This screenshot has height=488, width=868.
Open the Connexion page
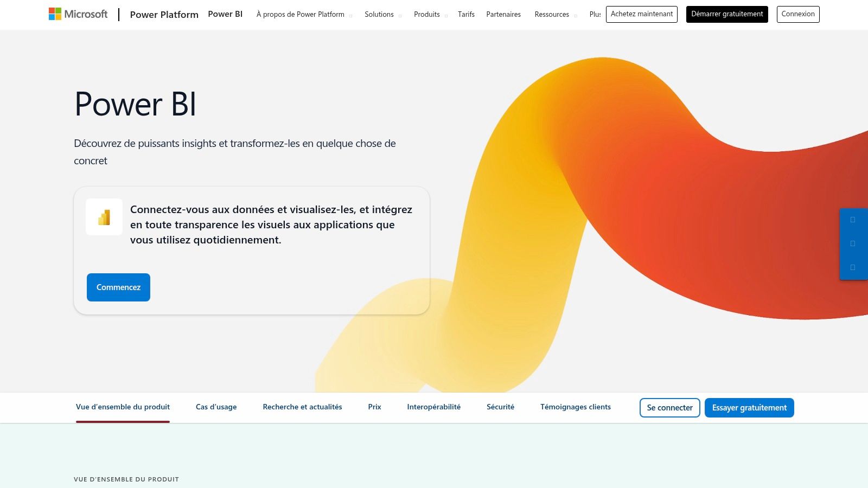[x=798, y=14]
